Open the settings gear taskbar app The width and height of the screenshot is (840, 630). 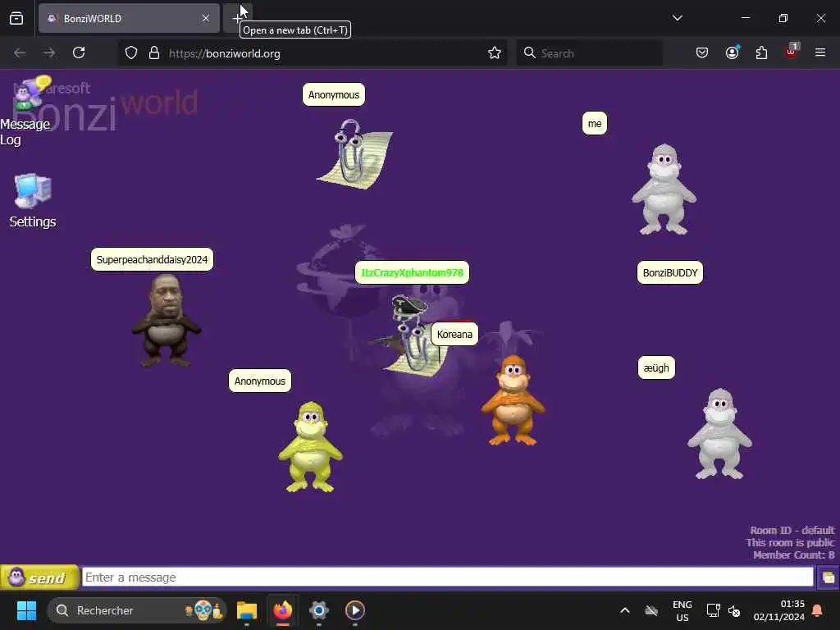pos(319,610)
